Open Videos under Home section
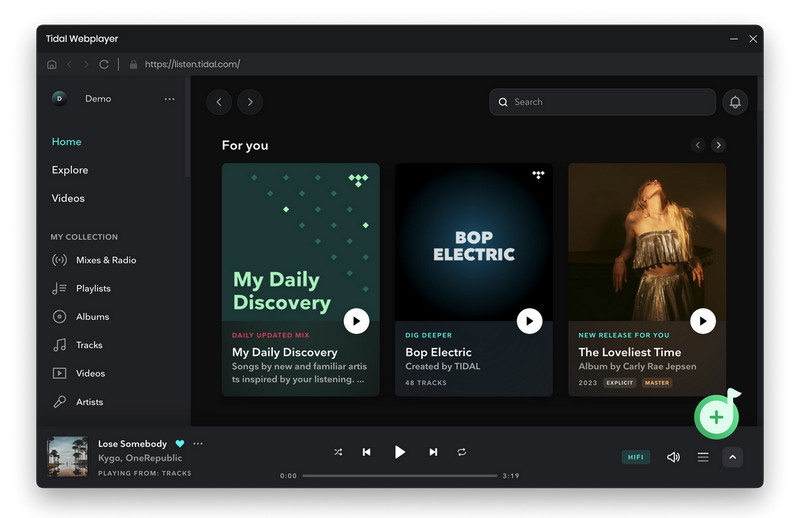This screenshot has width=800, height=518. tap(68, 198)
